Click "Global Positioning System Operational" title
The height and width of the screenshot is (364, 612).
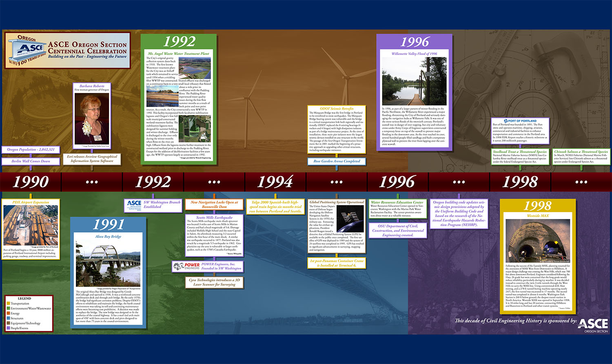point(337,202)
